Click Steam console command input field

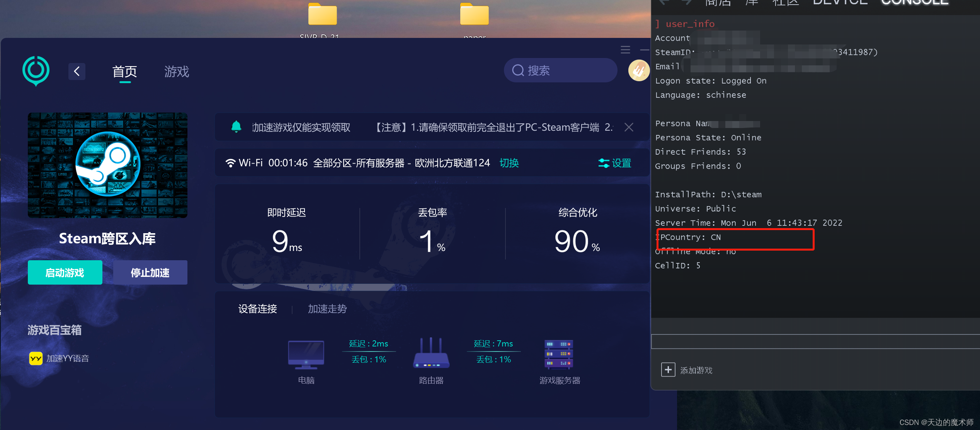(815, 341)
